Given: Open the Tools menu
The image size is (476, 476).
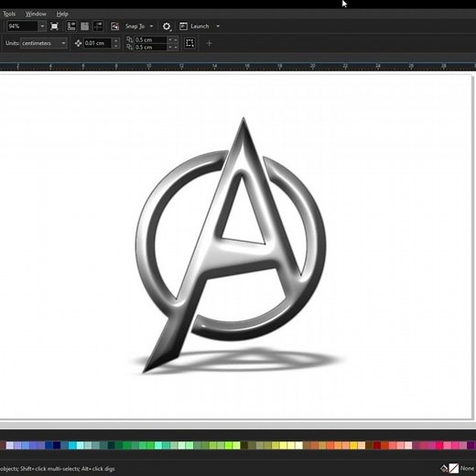Looking at the screenshot, I should pyautogui.click(x=9, y=14).
